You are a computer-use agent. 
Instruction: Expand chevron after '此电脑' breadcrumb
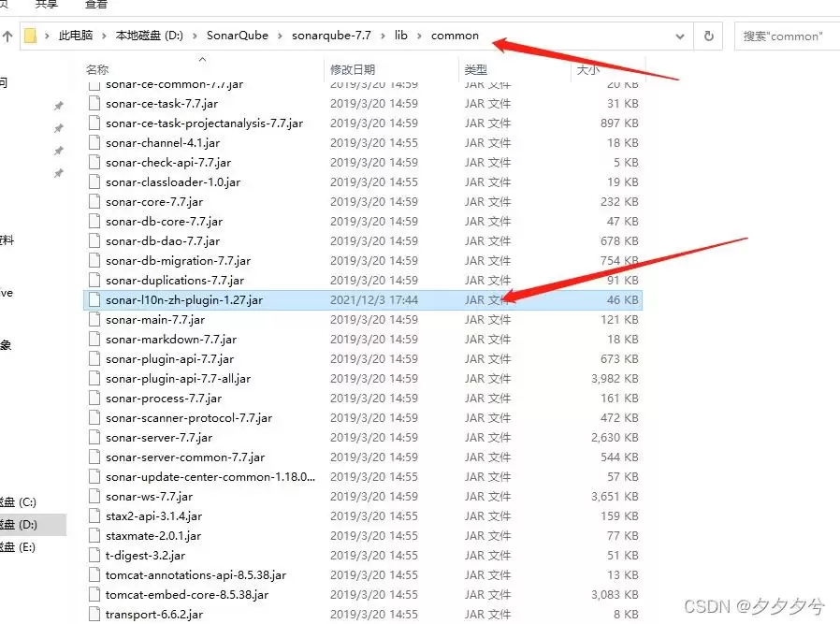tap(105, 36)
